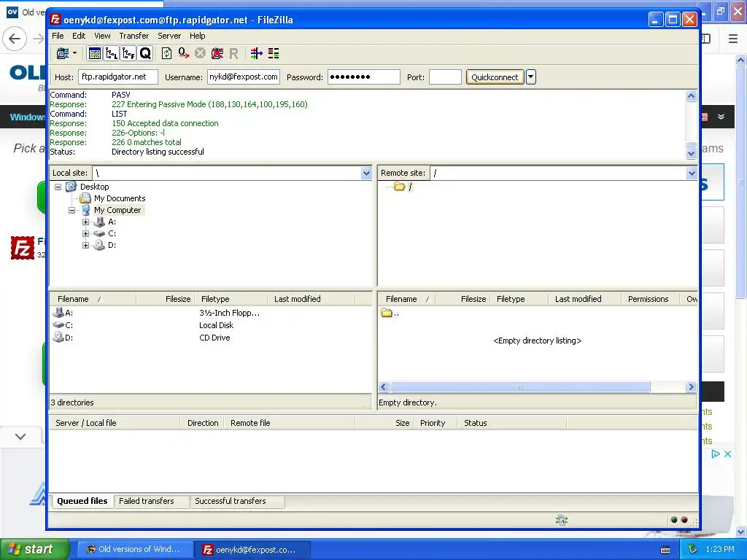
Task: Open the Server menu
Action: [169, 36]
